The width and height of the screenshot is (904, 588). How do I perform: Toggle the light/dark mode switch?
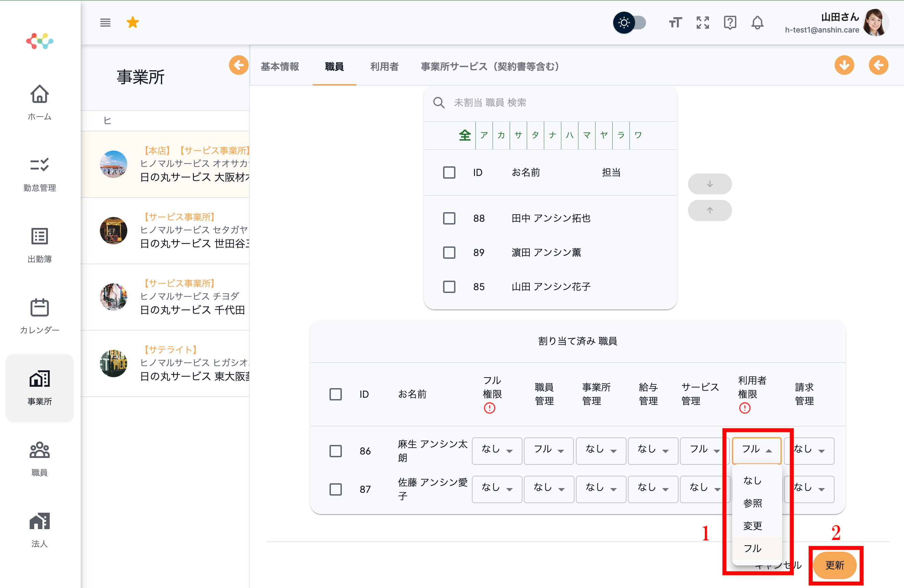click(630, 23)
